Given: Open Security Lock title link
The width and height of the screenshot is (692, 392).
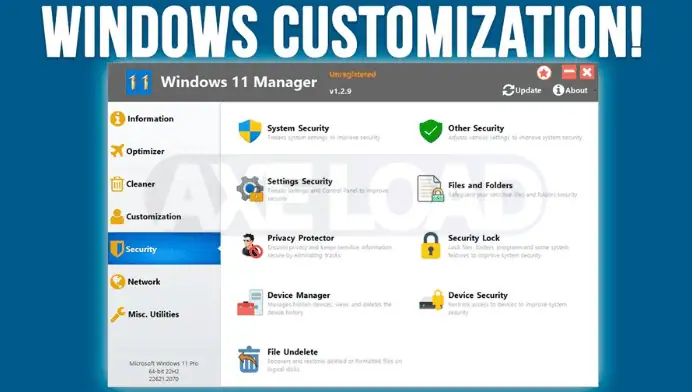Looking at the screenshot, I should click(474, 238).
